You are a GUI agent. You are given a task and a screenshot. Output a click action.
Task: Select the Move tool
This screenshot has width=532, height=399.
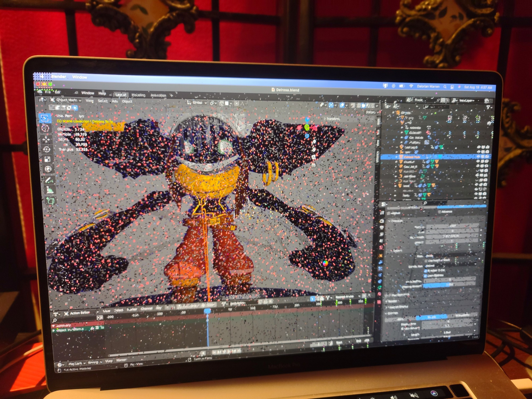coord(46,139)
